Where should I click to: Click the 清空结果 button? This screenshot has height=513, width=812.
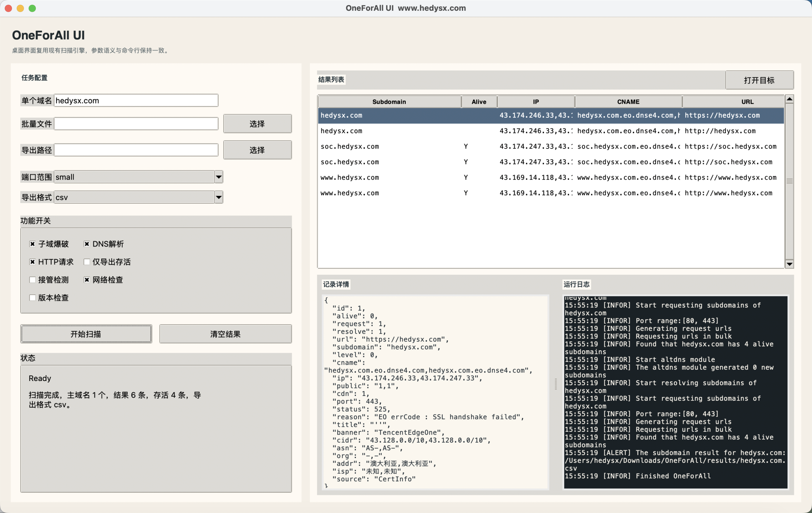tap(225, 334)
